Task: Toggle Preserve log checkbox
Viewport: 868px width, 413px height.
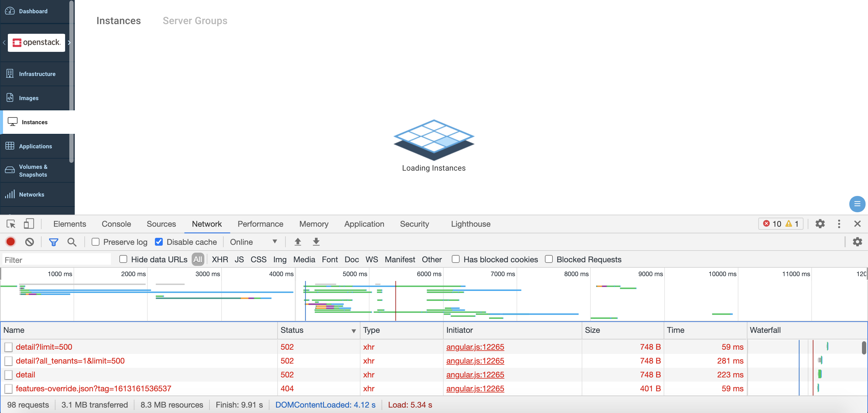Action: [96, 242]
